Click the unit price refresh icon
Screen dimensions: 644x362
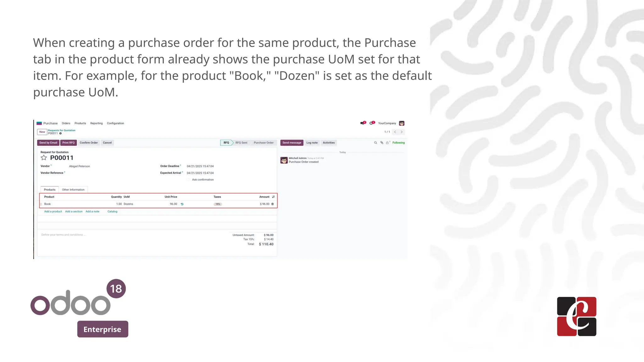pyautogui.click(x=182, y=204)
